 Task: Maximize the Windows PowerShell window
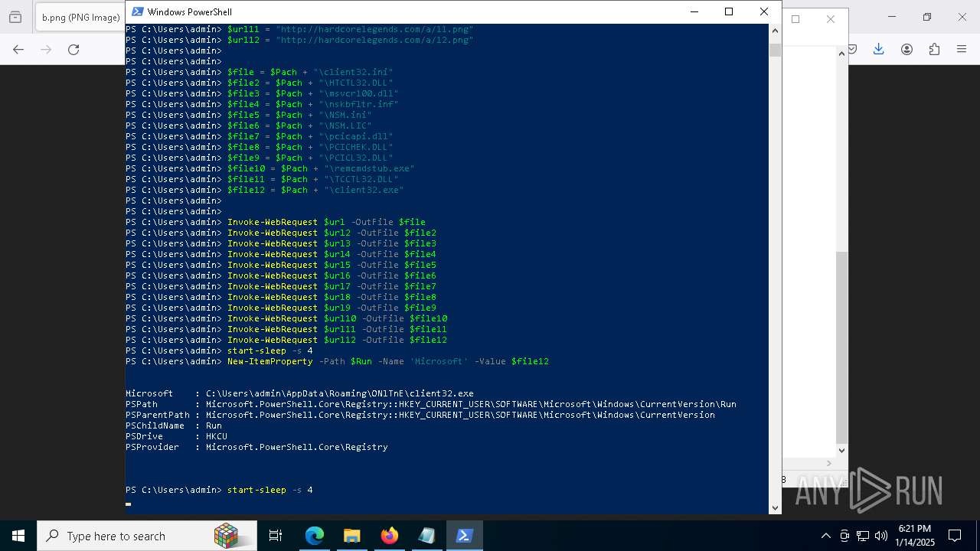[x=729, y=11]
